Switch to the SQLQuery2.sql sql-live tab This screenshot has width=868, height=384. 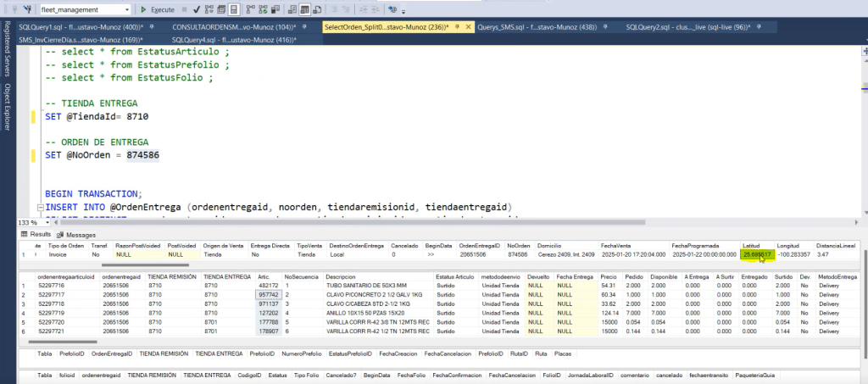click(688, 27)
